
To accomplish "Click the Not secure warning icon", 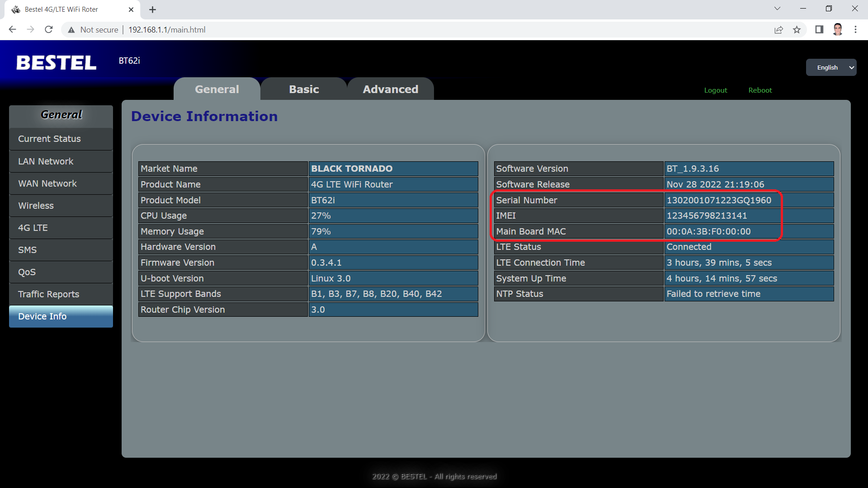I will (x=71, y=30).
